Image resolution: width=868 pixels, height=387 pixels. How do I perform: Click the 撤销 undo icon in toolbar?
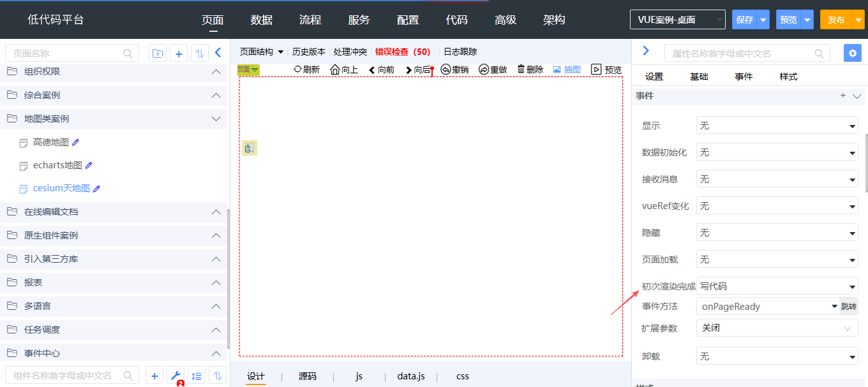pyautogui.click(x=446, y=69)
